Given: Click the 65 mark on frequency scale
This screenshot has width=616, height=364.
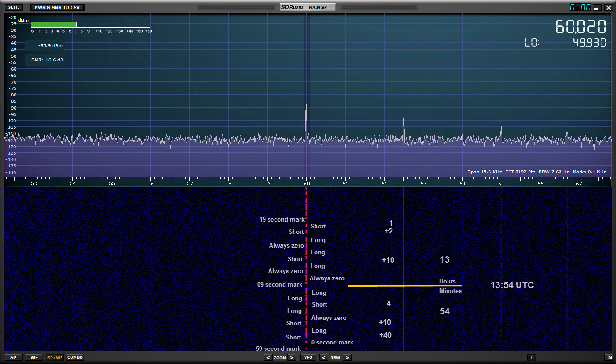Looking at the screenshot, I should click(x=501, y=183).
